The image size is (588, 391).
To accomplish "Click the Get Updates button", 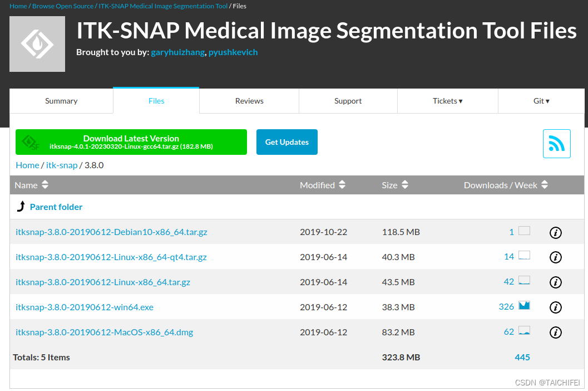I will point(287,142).
